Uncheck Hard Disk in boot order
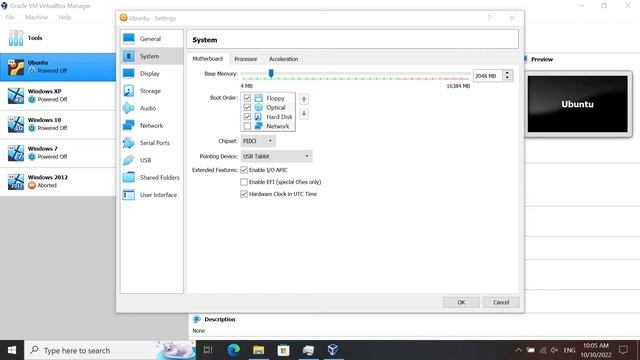 (247, 117)
